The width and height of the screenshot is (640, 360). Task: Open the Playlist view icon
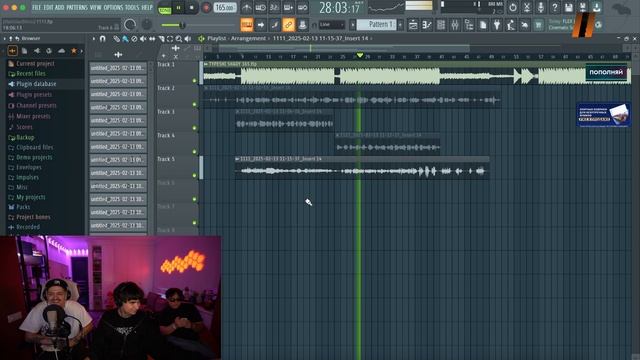413,25
